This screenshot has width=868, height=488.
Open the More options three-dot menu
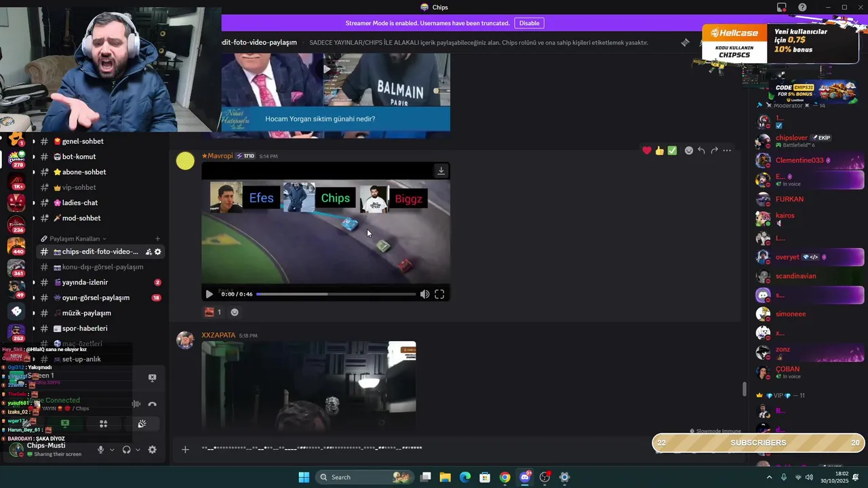727,150
